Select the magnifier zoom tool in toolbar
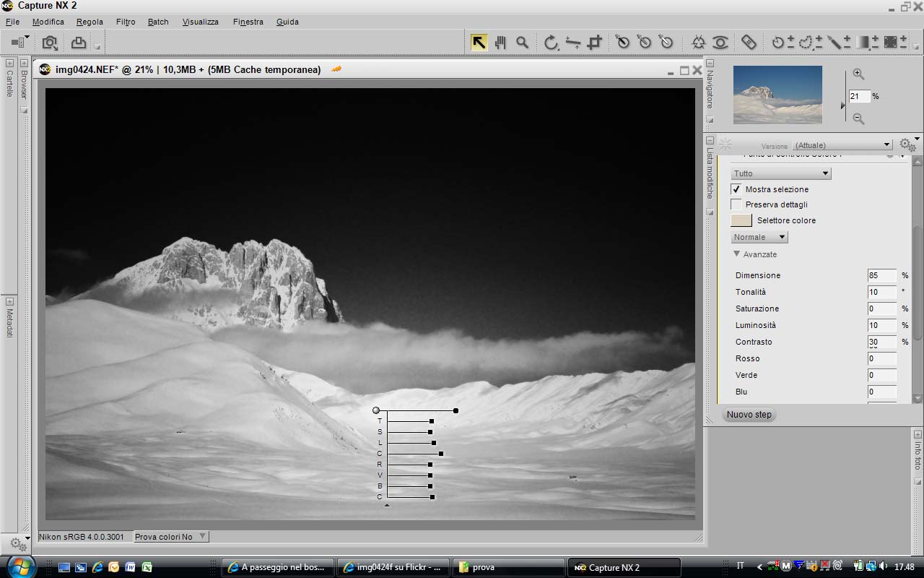 (522, 43)
